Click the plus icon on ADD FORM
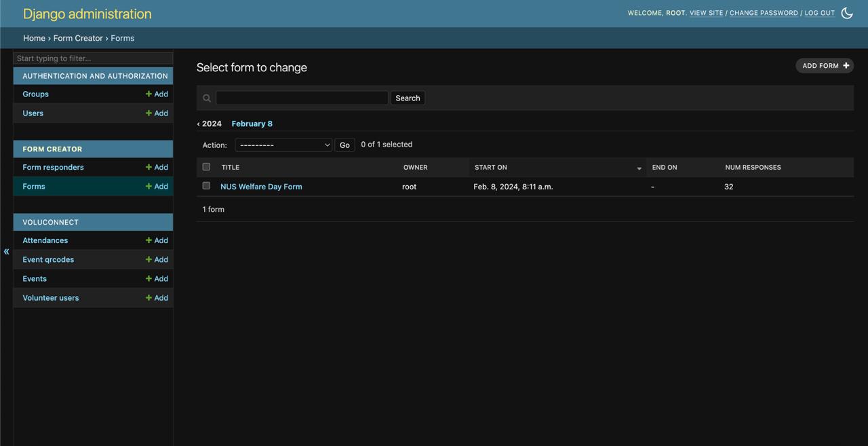This screenshot has width=868, height=446. pos(846,66)
